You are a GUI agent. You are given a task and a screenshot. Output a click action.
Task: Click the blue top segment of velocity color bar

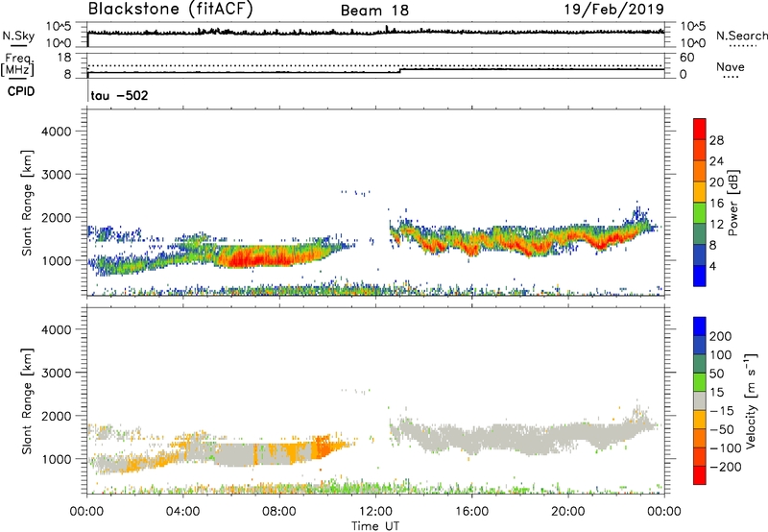click(700, 326)
